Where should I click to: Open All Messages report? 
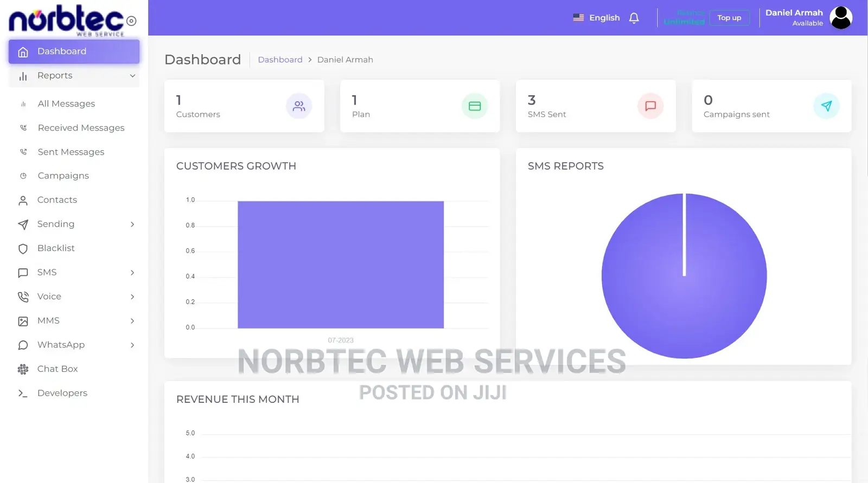(x=66, y=104)
